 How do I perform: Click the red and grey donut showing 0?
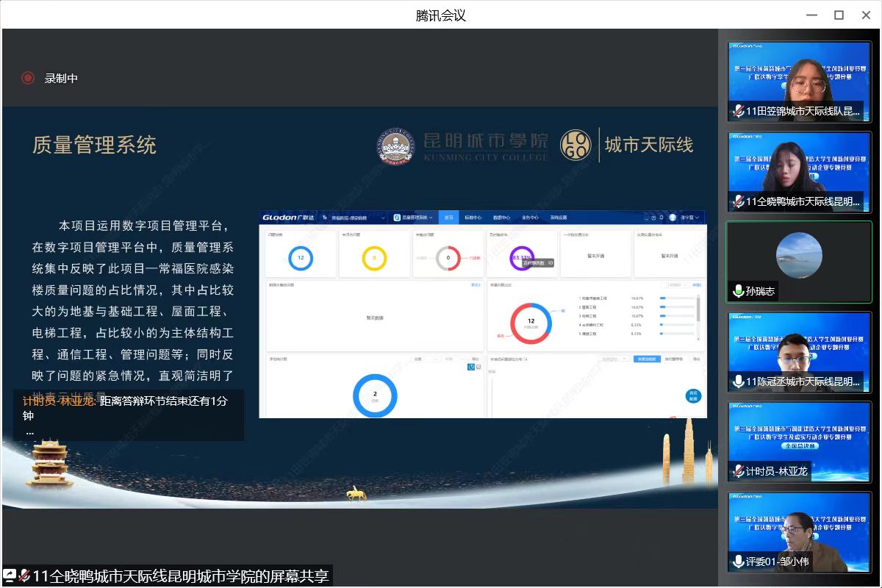pos(448,258)
